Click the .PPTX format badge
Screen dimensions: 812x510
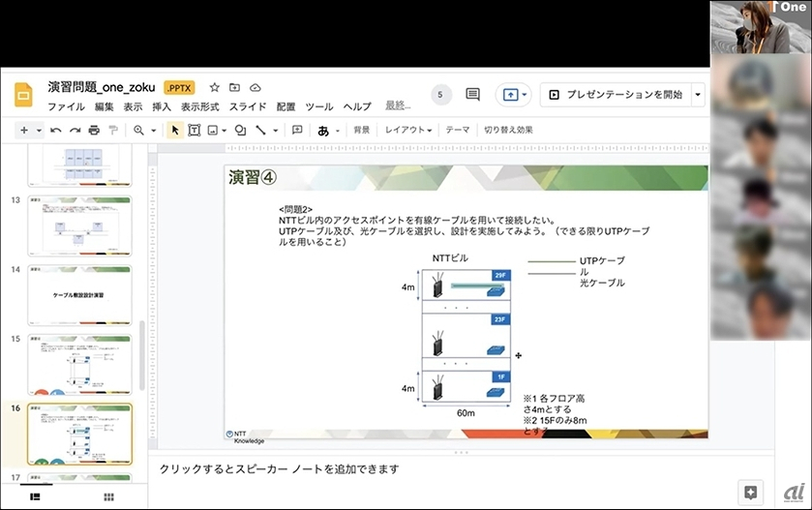pos(179,88)
